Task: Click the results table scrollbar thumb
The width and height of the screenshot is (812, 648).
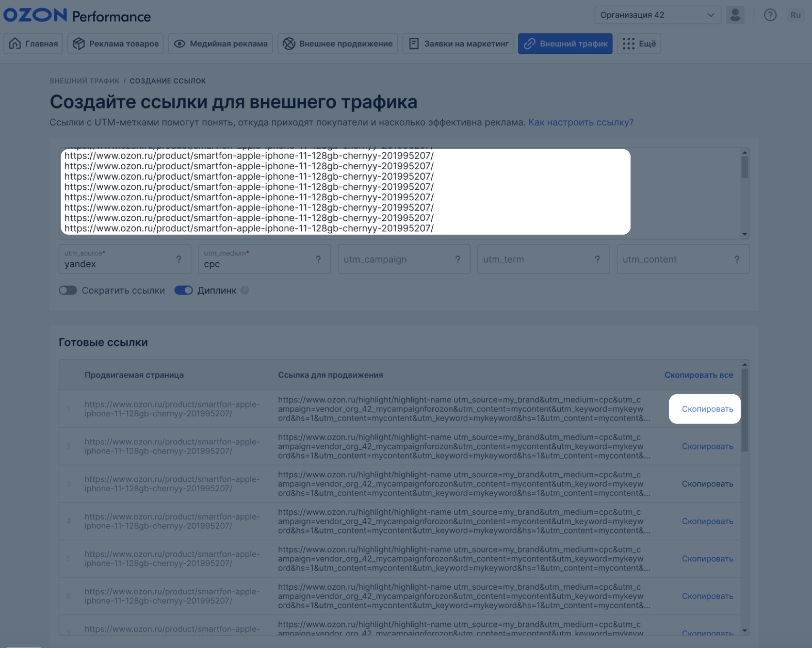Action: tap(745, 410)
